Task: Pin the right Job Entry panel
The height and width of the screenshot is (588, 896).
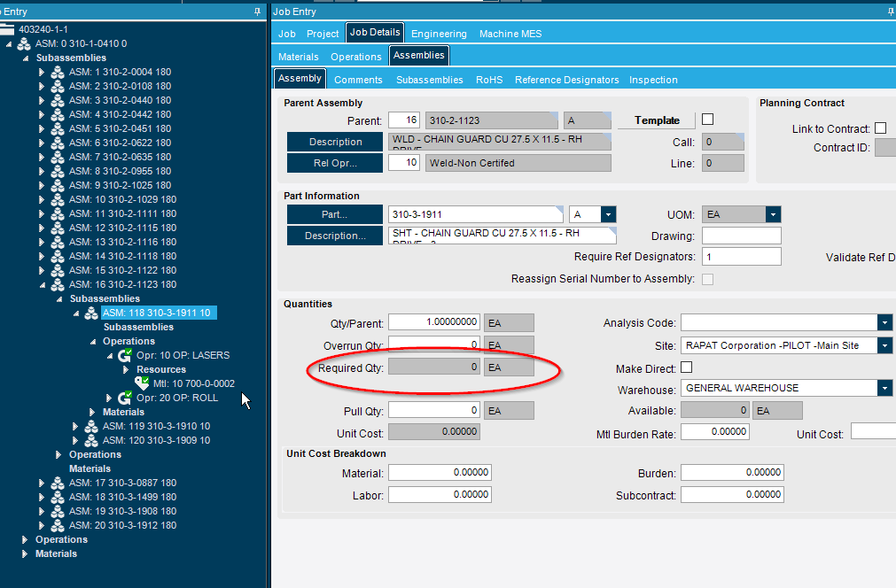Action: point(889,12)
